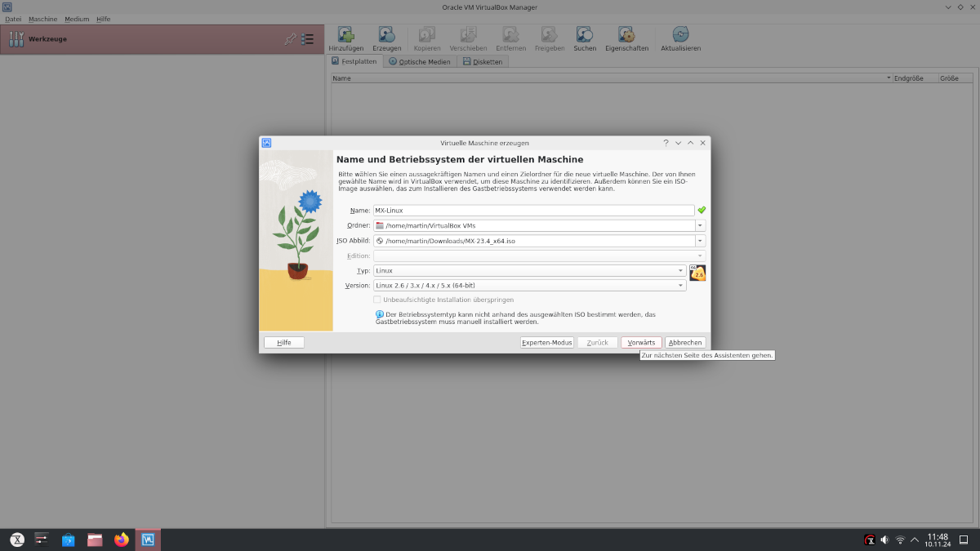Click the show desktop icon next to the clock
This screenshot has width=980, height=551.
(x=964, y=540)
